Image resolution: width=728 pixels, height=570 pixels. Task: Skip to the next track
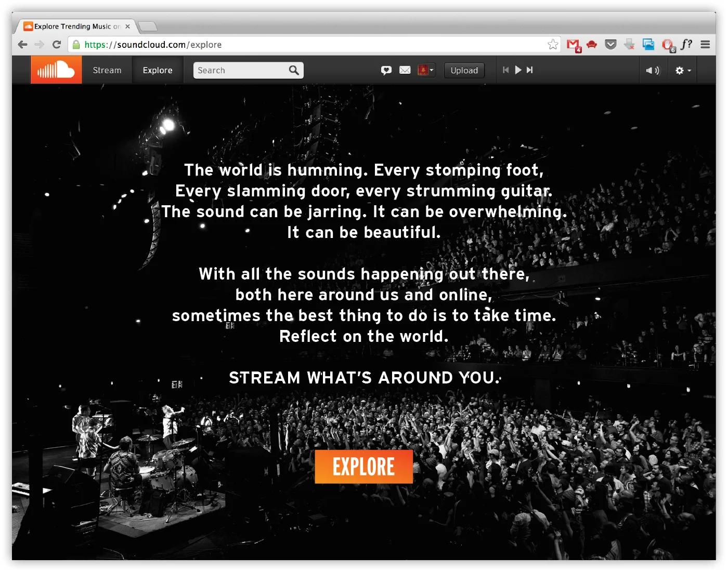[x=529, y=70]
